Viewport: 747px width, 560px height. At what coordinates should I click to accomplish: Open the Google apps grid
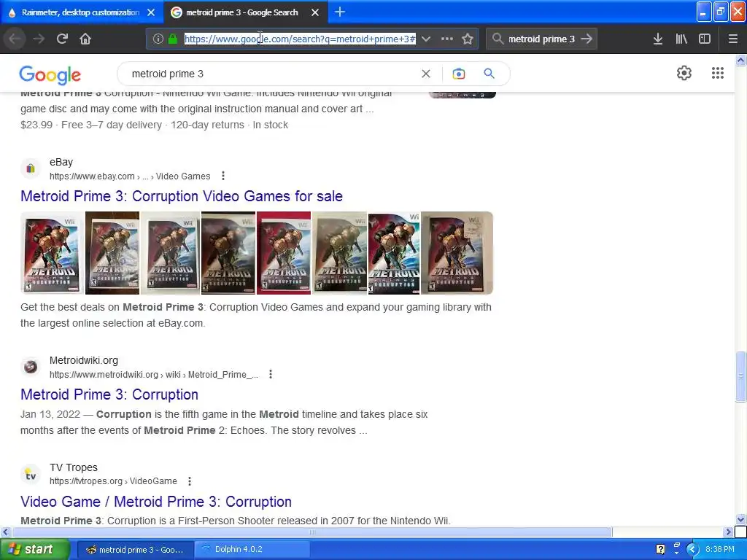(x=718, y=73)
